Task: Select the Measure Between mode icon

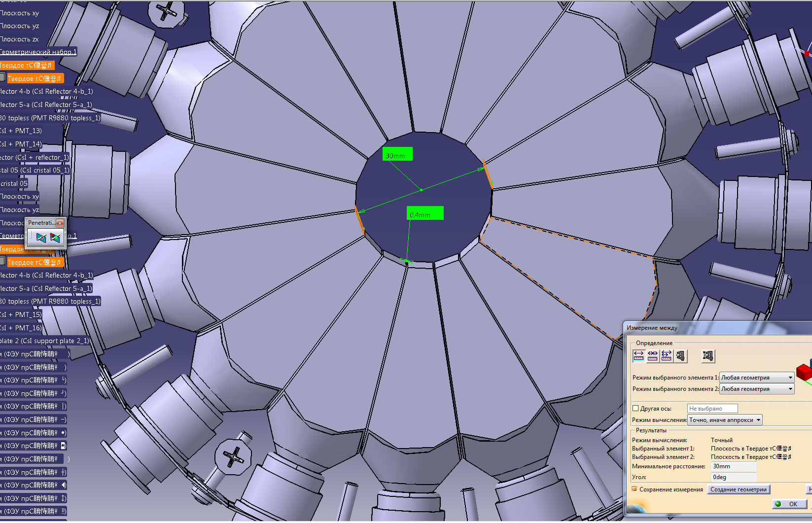Action: [x=638, y=355]
